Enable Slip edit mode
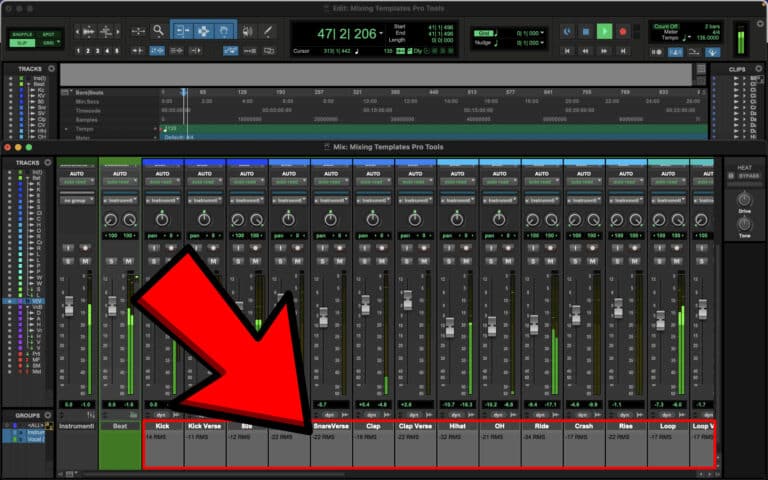Screen dimensions: 768x480 (x=23, y=43)
